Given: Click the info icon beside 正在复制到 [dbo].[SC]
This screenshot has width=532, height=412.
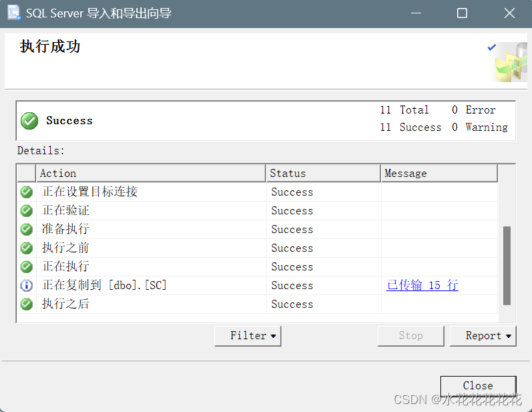Looking at the screenshot, I should pyautogui.click(x=27, y=285).
